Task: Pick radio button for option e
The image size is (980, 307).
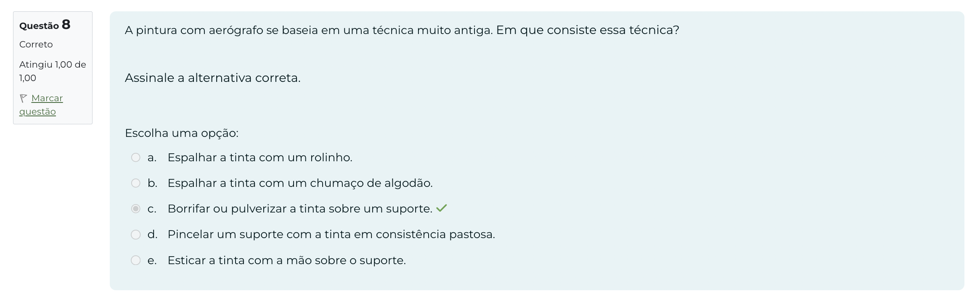Action: tap(135, 260)
